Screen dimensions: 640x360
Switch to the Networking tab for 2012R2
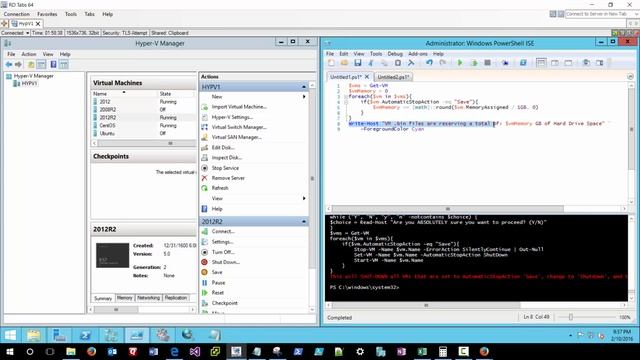tap(148, 298)
